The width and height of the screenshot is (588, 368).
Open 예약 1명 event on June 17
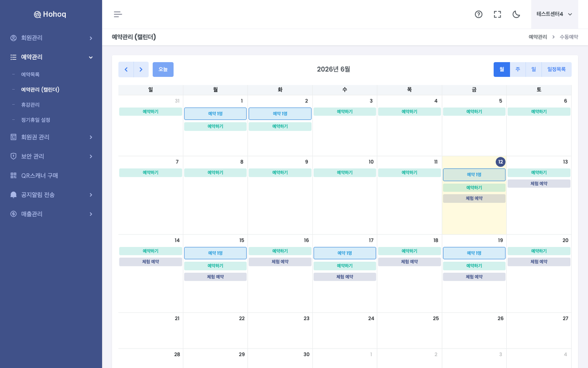pos(345,253)
